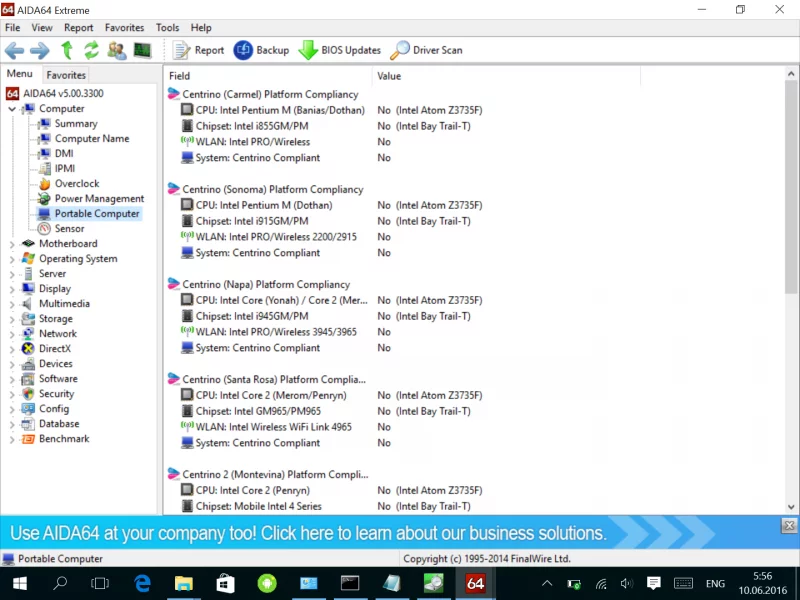Image resolution: width=800 pixels, height=600 pixels.
Task: Go up one level with green arrow
Action: (x=67, y=51)
